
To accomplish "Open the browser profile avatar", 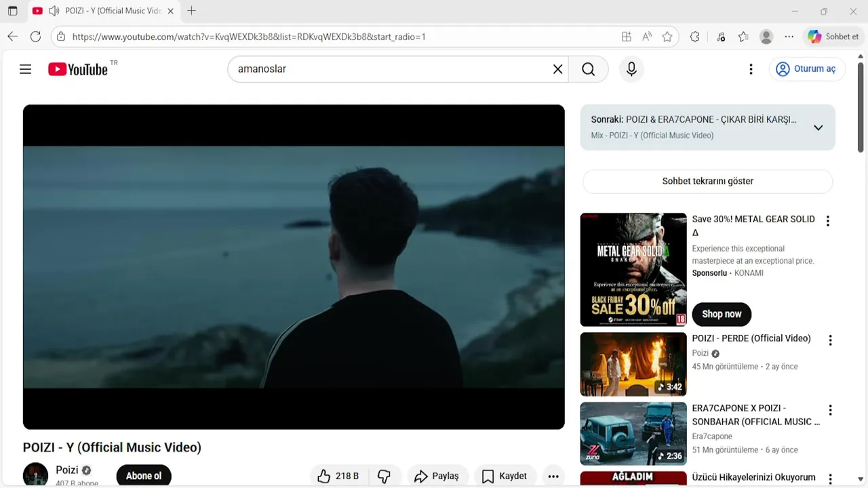I will click(766, 37).
